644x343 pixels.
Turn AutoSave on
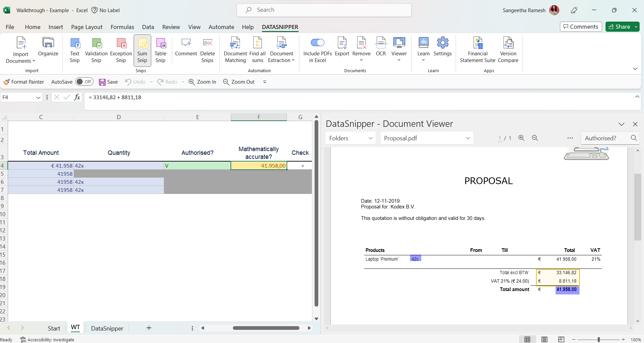coord(84,82)
